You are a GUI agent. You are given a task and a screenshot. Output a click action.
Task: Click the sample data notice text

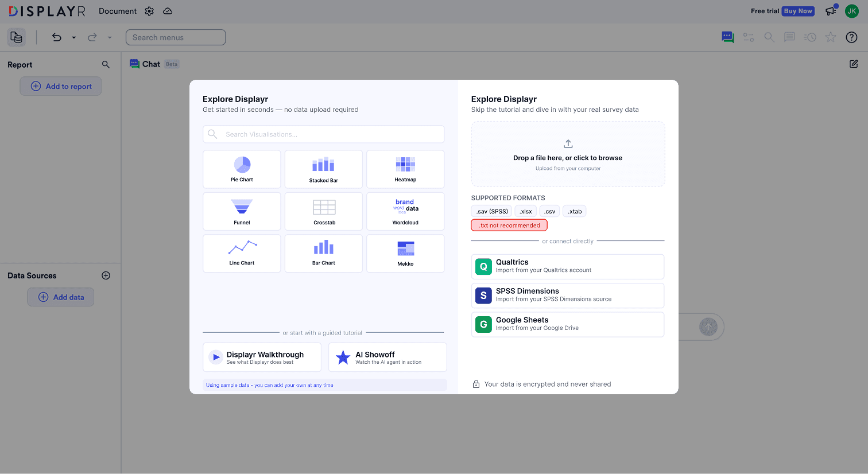pos(269,385)
